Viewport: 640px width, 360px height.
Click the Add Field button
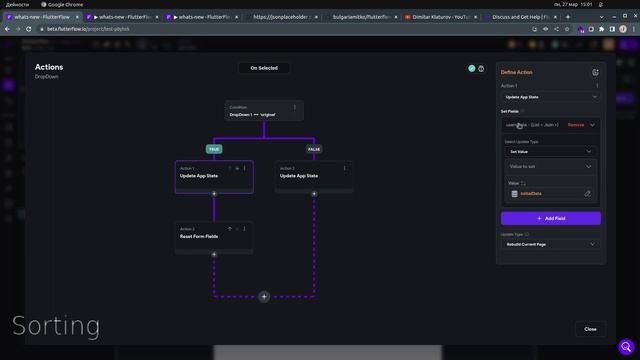[x=551, y=218]
